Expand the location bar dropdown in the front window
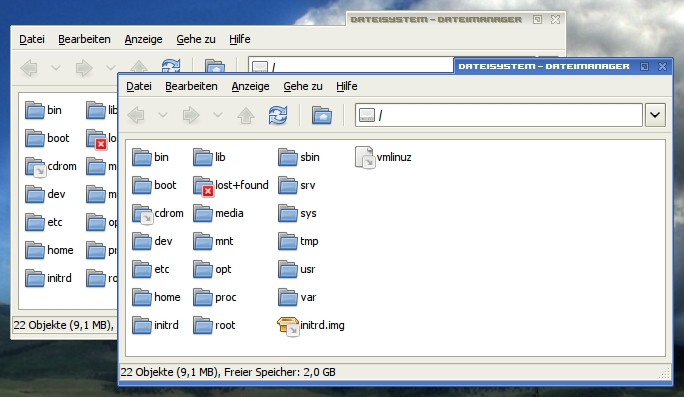684x397 pixels. tap(655, 115)
